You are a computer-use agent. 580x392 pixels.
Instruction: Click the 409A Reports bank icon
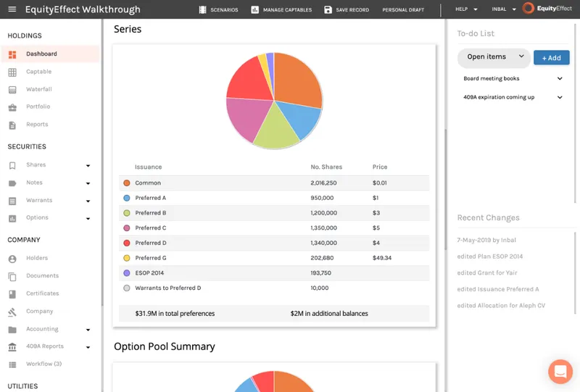click(x=12, y=347)
